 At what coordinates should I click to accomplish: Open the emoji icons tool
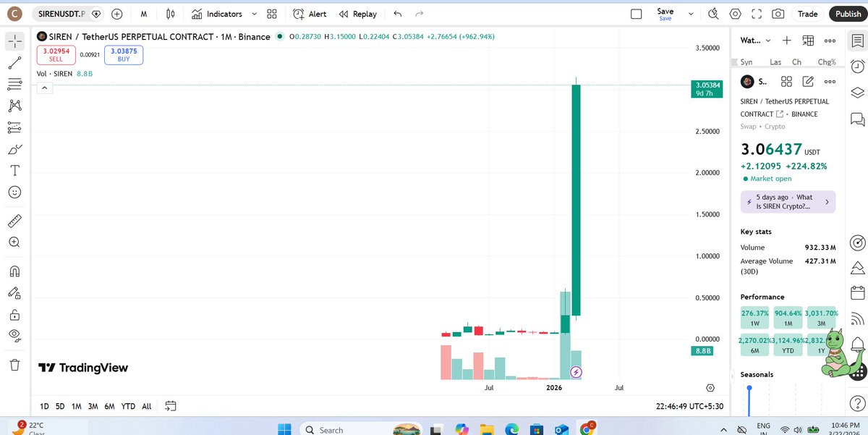tap(14, 193)
